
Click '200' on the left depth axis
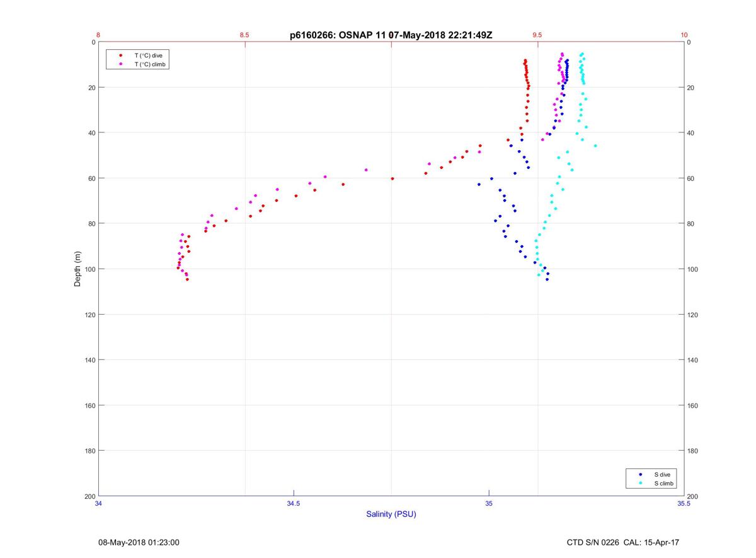coord(89,496)
